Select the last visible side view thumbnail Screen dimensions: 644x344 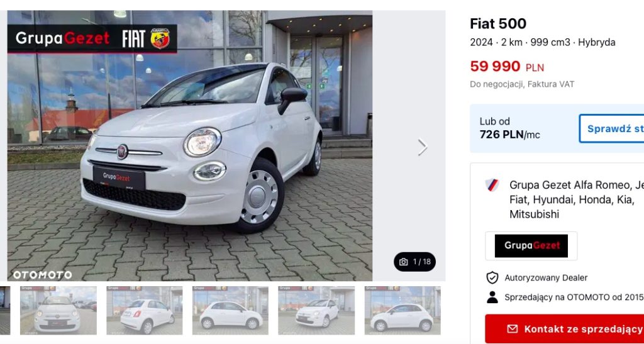coord(402,310)
